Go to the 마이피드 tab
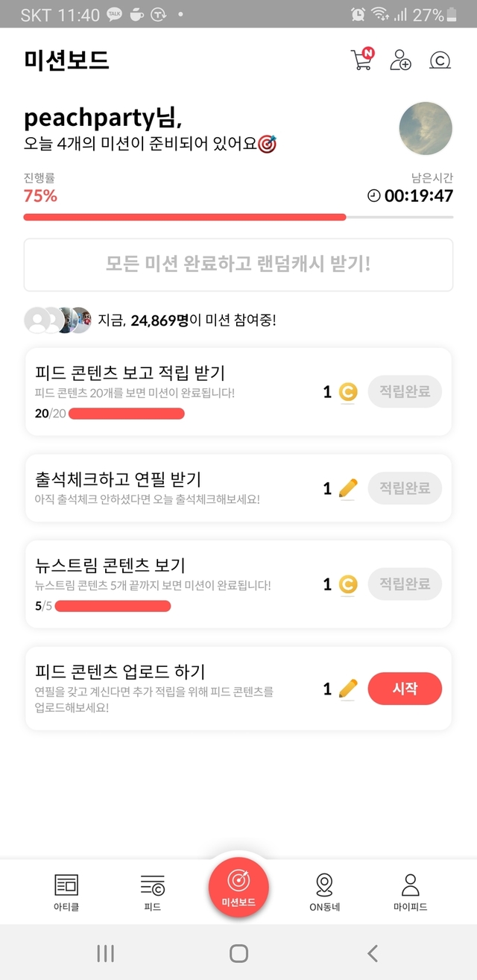The height and width of the screenshot is (980, 477). tap(410, 891)
